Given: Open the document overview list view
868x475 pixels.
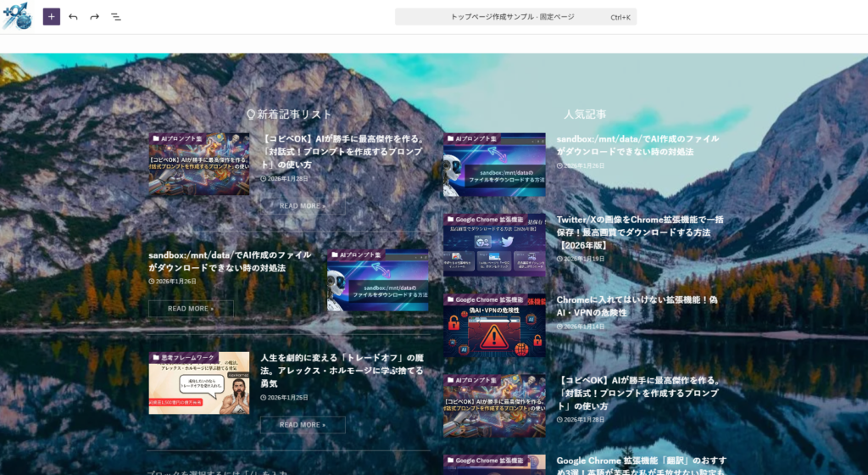Looking at the screenshot, I should (116, 17).
